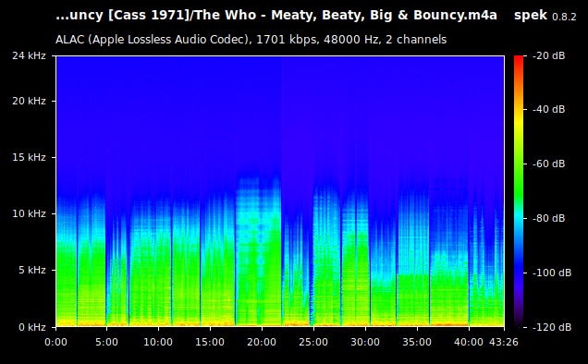The image size is (588, 364).
Task: Click the '20:00' time axis label
Action: click(x=262, y=342)
